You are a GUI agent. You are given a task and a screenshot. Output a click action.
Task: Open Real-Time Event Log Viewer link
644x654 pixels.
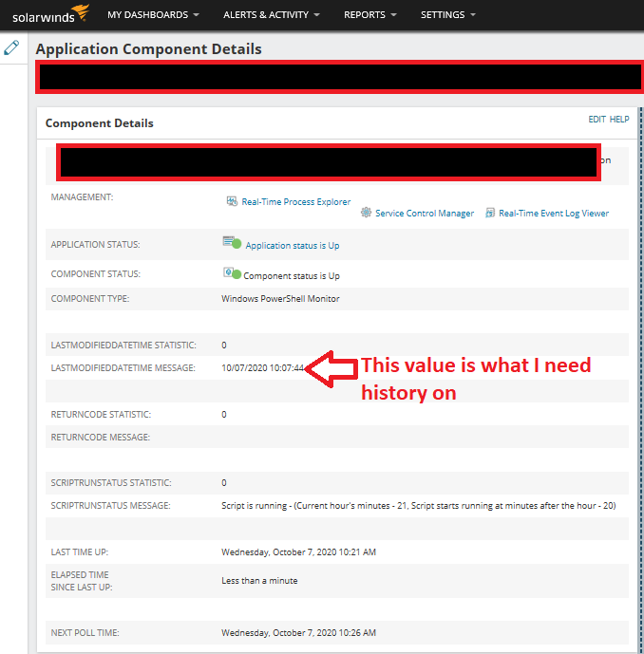click(554, 214)
